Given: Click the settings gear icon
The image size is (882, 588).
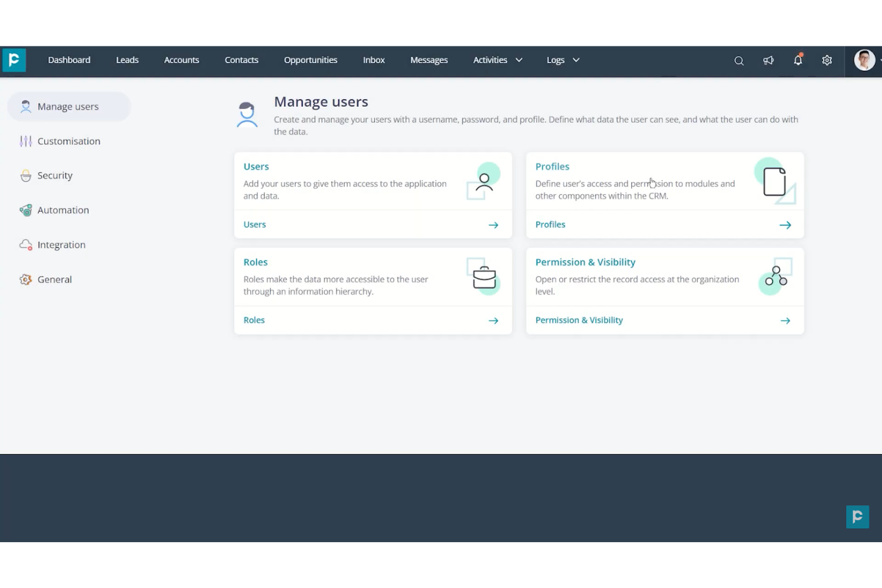Looking at the screenshot, I should pyautogui.click(x=827, y=60).
